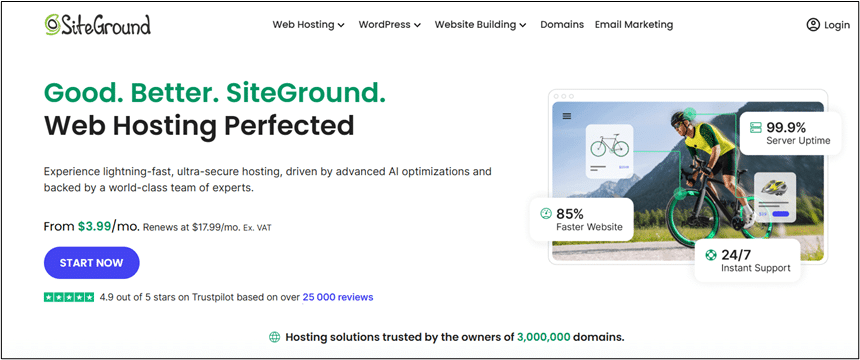The width and height of the screenshot is (860, 360).
Task: Click the speedometer icon beside 85%
Action: click(546, 213)
